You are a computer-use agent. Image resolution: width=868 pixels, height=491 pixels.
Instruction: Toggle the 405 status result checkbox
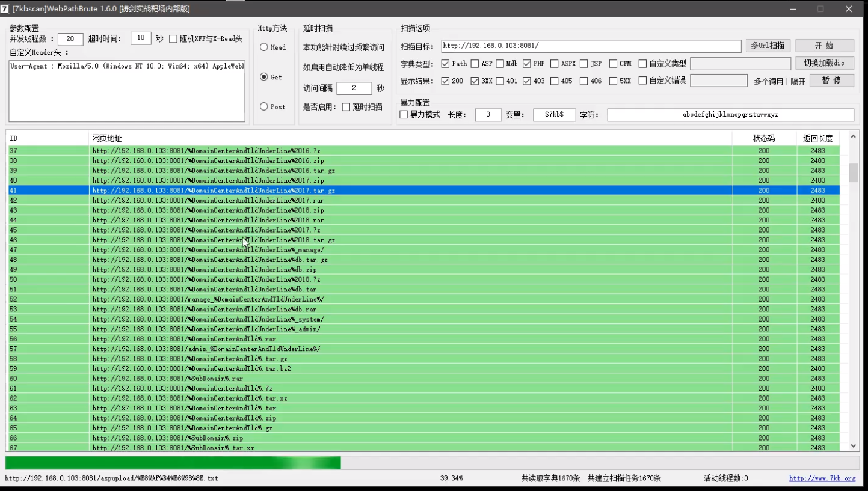[555, 81]
